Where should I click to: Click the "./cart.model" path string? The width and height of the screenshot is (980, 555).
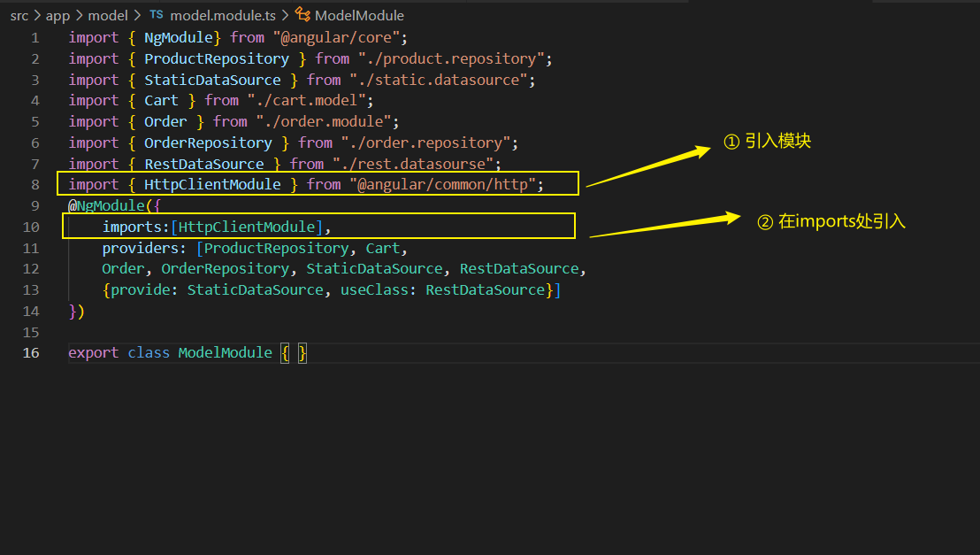[x=307, y=101]
